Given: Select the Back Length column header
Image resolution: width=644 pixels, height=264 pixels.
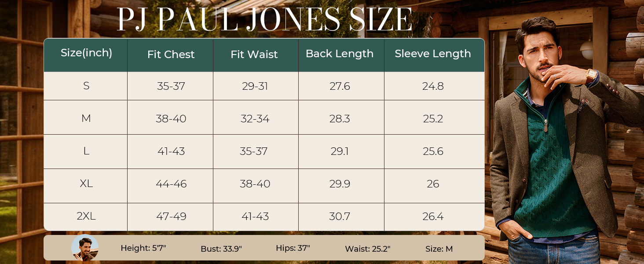Looking at the screenshot, I should 340,54.
